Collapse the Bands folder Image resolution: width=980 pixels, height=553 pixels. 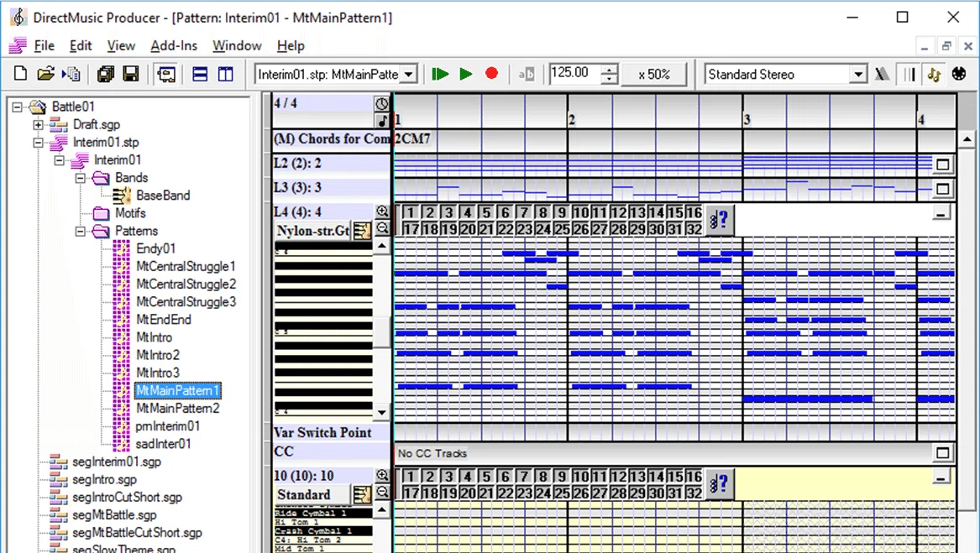[x=81, y=178]
